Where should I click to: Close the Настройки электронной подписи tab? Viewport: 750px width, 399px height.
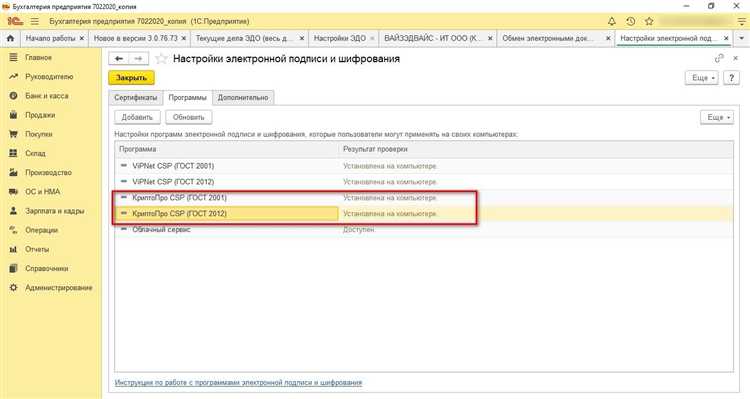click(x=726, y=38)
